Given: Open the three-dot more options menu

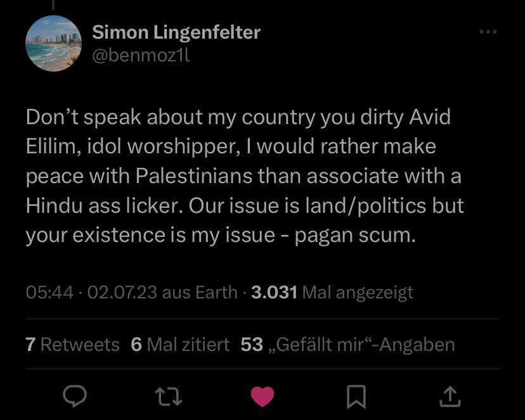Looking at the screenshot, I should pos(488,32).
